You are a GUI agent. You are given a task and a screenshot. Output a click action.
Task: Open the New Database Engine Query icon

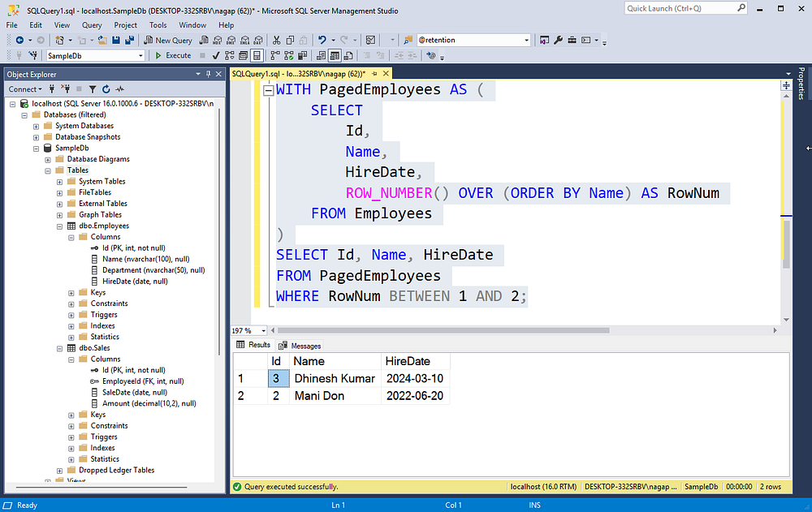(203, 39)
